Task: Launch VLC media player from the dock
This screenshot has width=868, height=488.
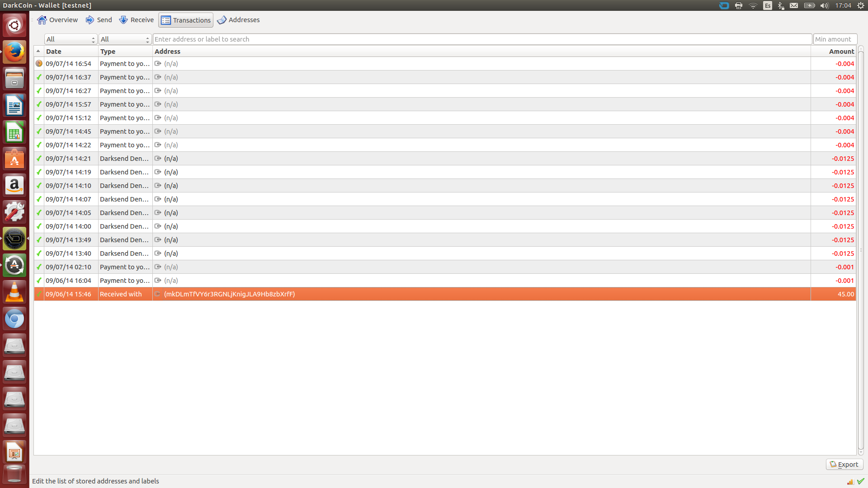Action: point(14,292)
